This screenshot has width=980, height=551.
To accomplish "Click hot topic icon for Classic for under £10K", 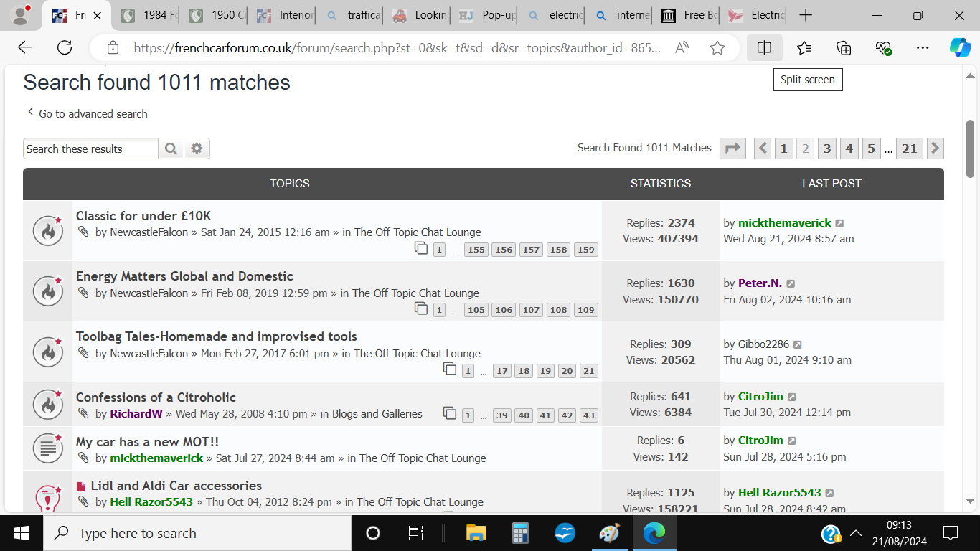I will 48,231.
